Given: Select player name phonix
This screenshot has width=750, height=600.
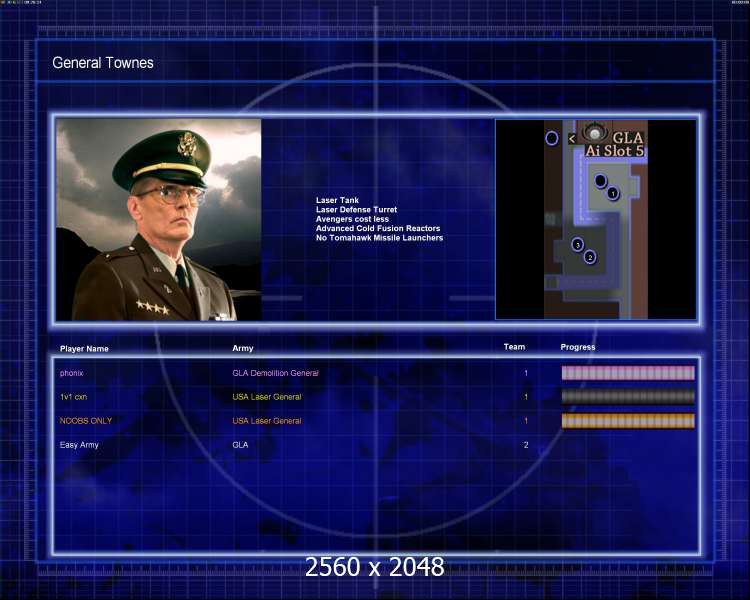Looking at the screenshot, I should [x=71, y=373].
